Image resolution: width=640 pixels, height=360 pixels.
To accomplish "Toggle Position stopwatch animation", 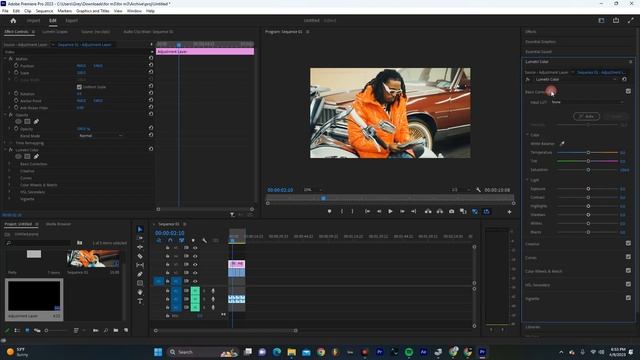I will [x=16, y=65].
